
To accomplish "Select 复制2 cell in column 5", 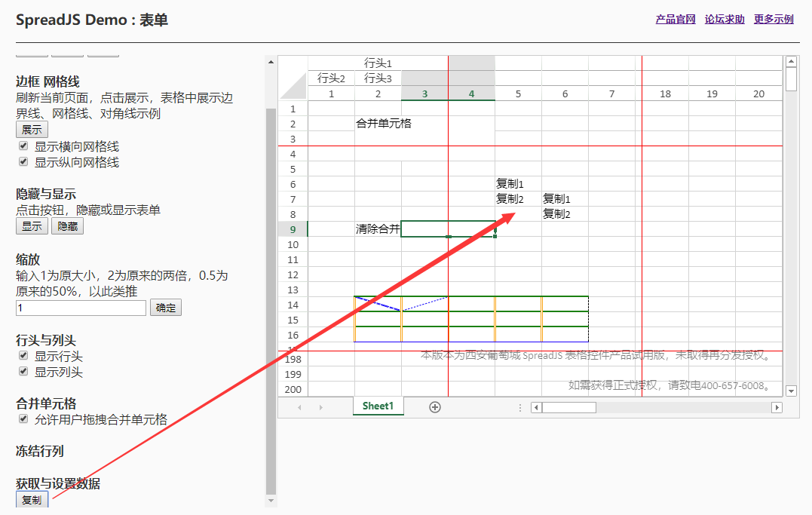I will coord(518,199).
